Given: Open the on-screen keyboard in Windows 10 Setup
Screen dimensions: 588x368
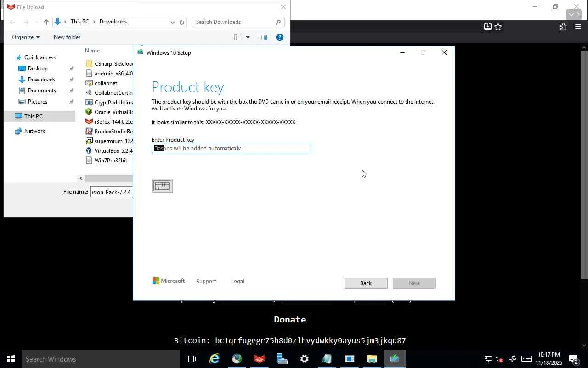Looking at the screenshot, I should pyautogui.click(x=162, y=186).
